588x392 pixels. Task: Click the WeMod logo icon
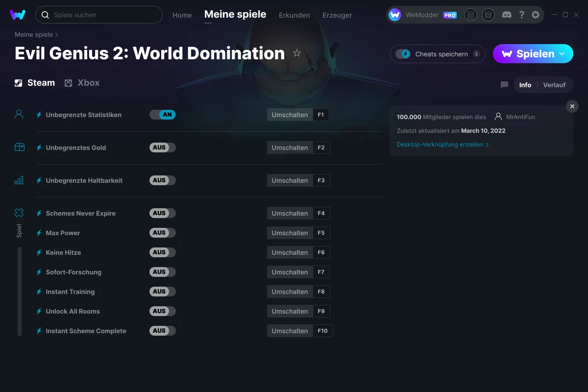click(18, 15)
